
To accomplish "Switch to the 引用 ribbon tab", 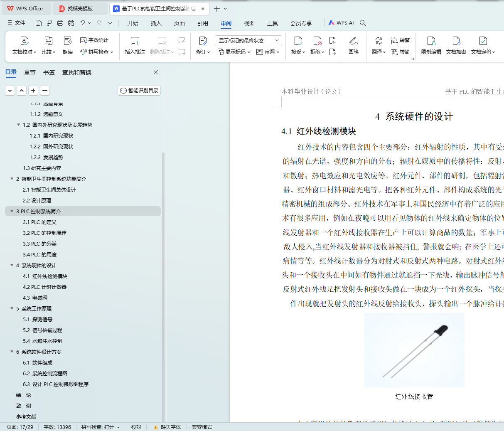I will point(203,23).
